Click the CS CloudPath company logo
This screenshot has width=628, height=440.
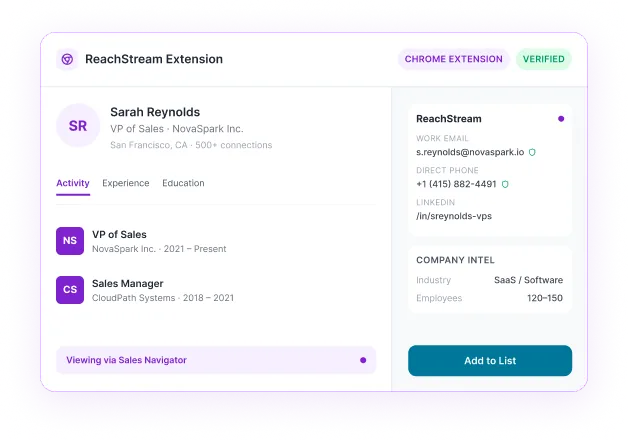[70, 289]
